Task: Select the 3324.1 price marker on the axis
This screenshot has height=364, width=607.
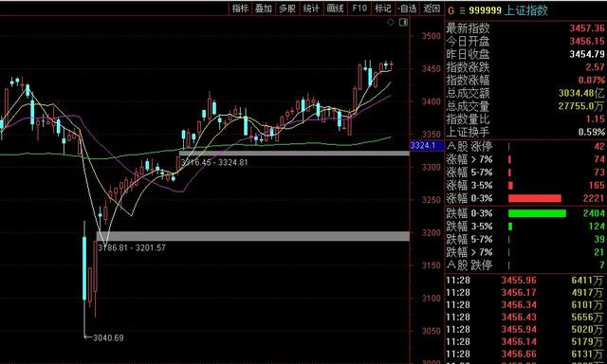Action: click(423, 145)
